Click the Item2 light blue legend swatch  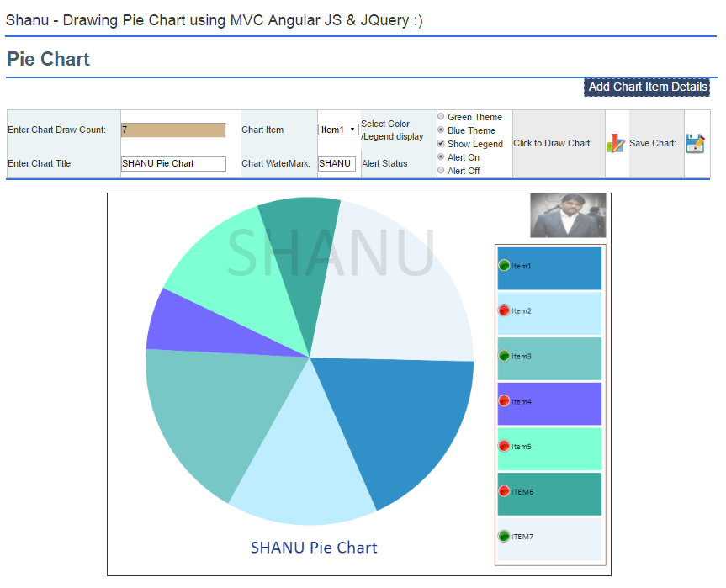coord(549,314)
